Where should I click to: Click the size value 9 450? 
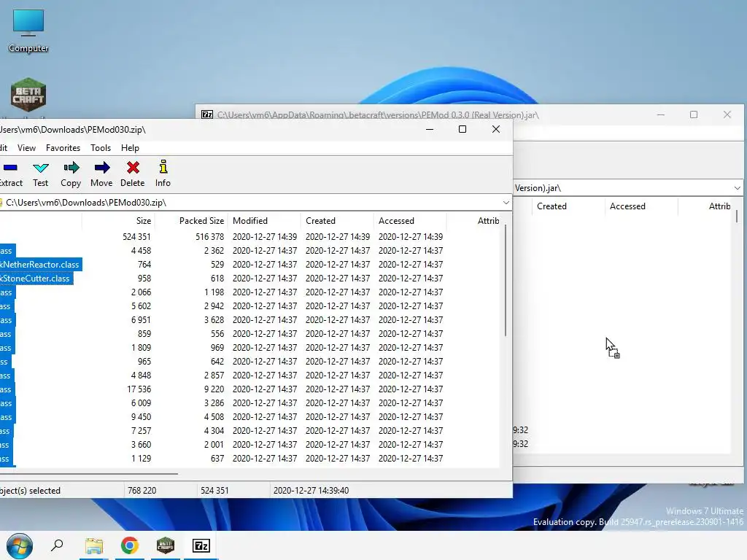click(141, 417)
